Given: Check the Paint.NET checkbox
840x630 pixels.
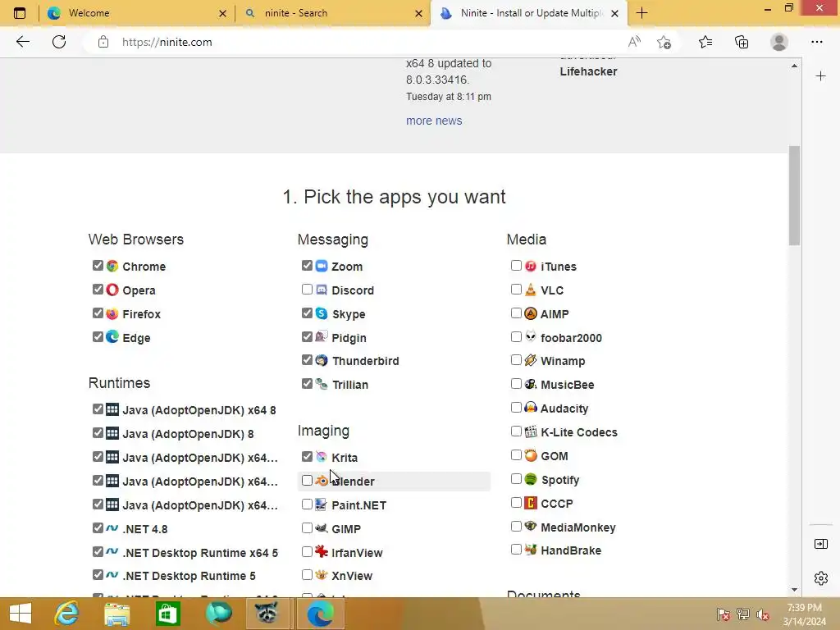Looking at the screenshot, I should click(x=307, y=504).
